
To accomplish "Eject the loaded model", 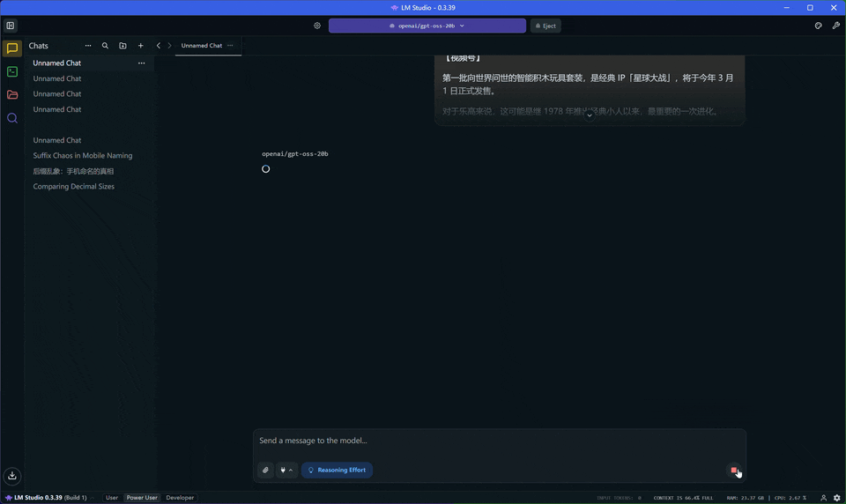I will [x=545, y=26].
